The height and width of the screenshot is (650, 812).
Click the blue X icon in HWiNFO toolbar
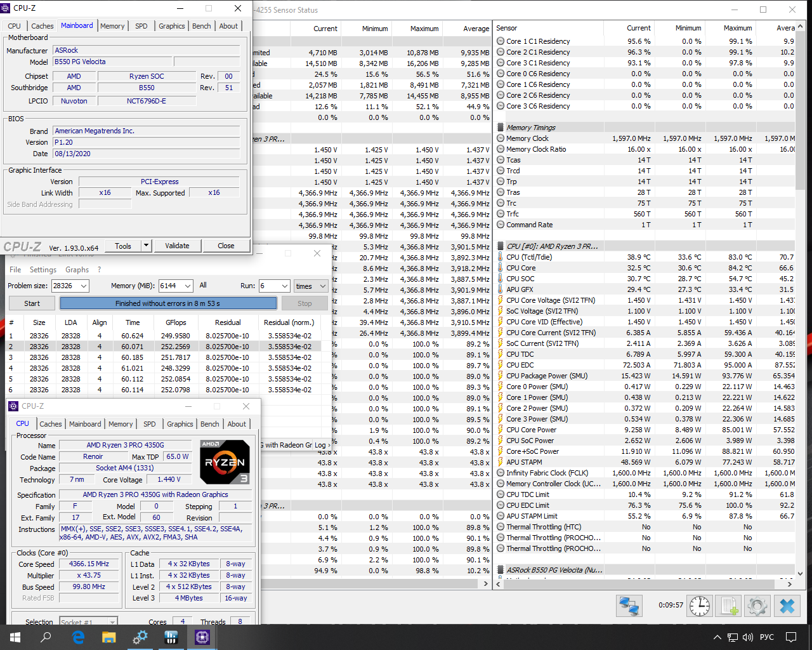(x=787, y=606)
